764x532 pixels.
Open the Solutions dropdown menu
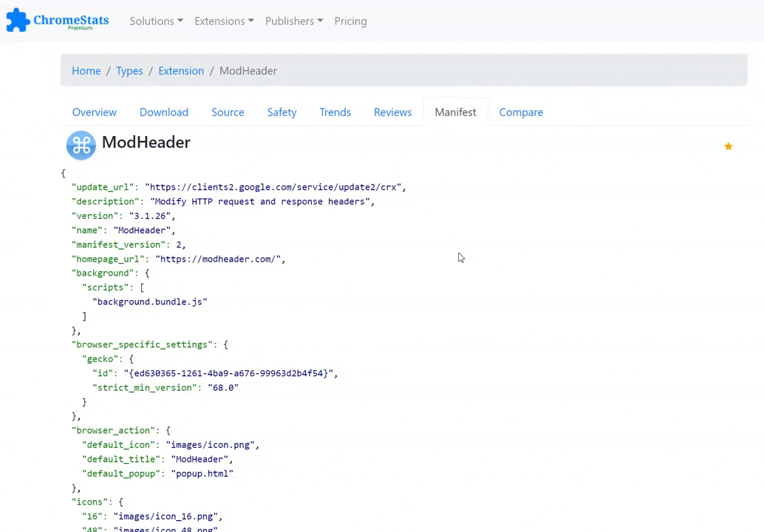156,21
